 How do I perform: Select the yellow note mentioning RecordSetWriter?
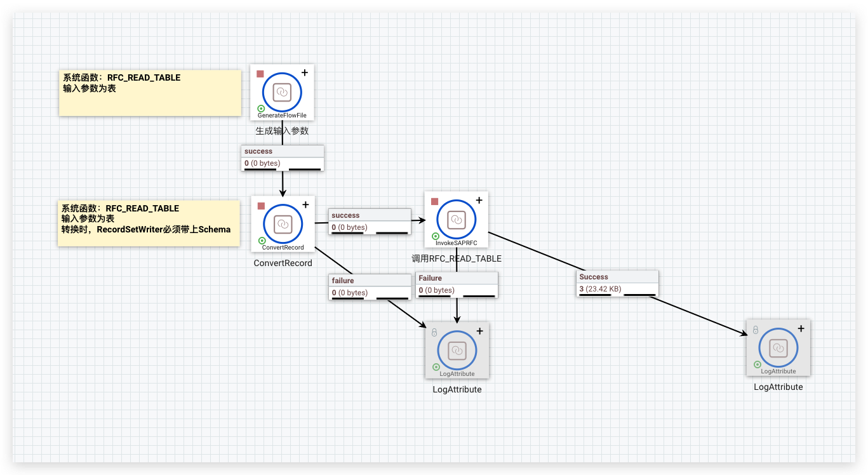(149, 224)
